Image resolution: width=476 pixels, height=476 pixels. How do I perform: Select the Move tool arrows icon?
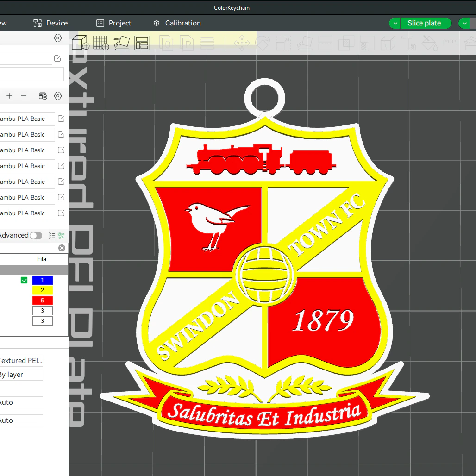tap(242, 43)
